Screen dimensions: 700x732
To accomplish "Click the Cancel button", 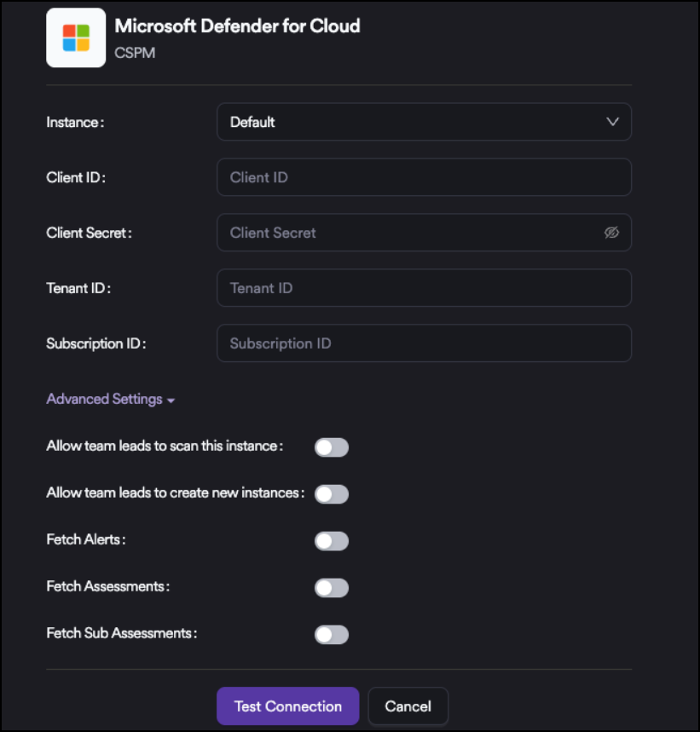I will (408, 706).
